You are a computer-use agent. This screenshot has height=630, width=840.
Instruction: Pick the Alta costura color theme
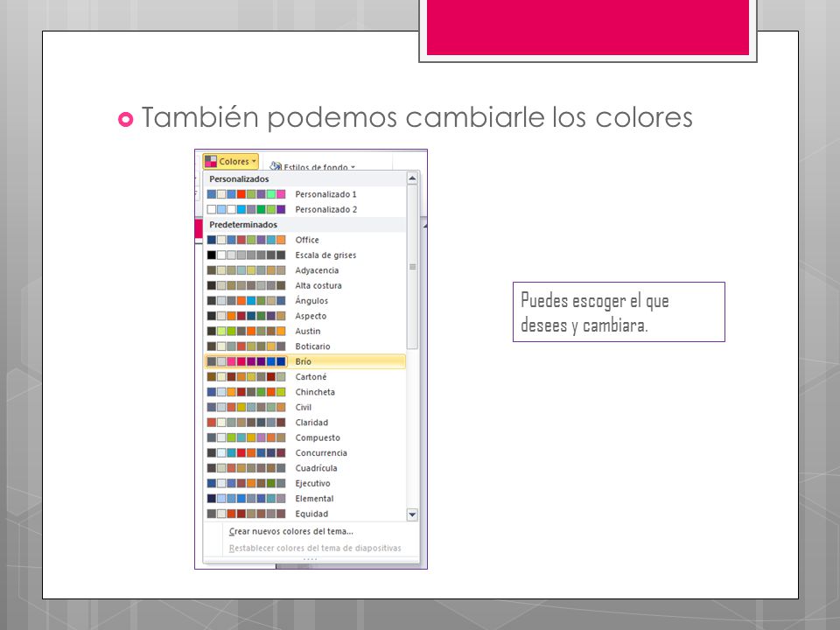tap(304, 285)
